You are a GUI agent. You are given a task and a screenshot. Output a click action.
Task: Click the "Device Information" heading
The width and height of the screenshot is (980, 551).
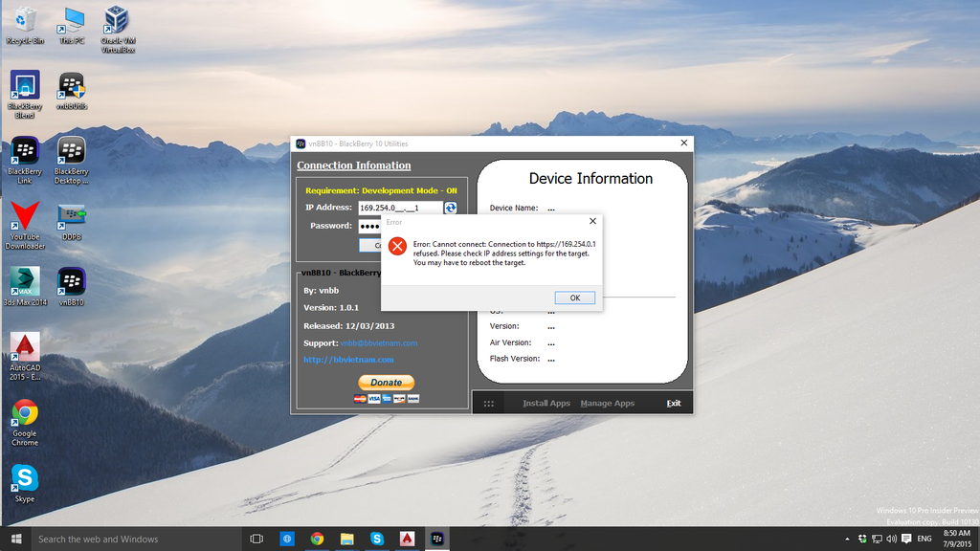590,179
